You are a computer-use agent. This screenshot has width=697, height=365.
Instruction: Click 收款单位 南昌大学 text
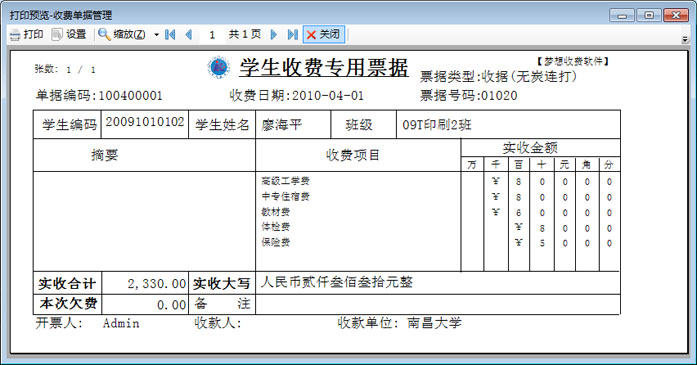click(399, 323)
